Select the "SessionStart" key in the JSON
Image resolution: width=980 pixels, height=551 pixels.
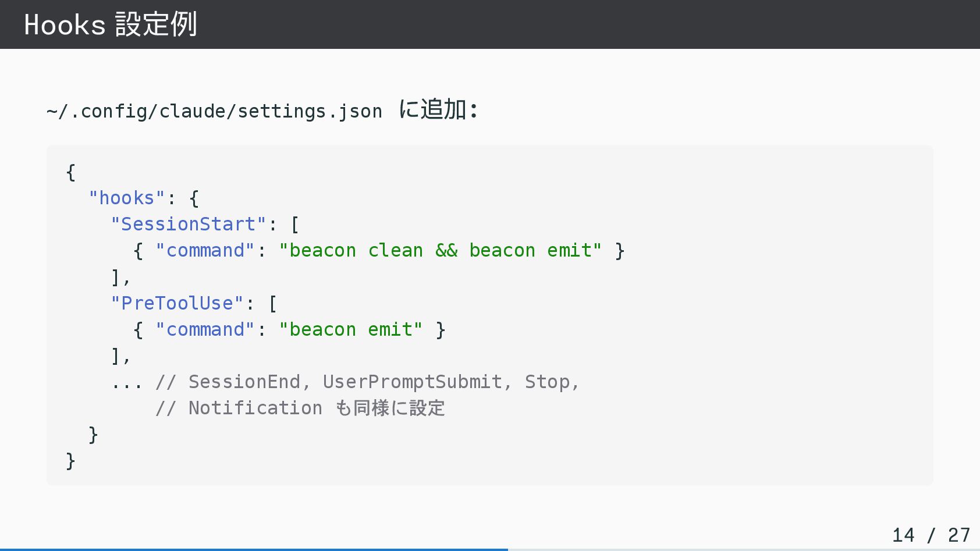(188, 224)
